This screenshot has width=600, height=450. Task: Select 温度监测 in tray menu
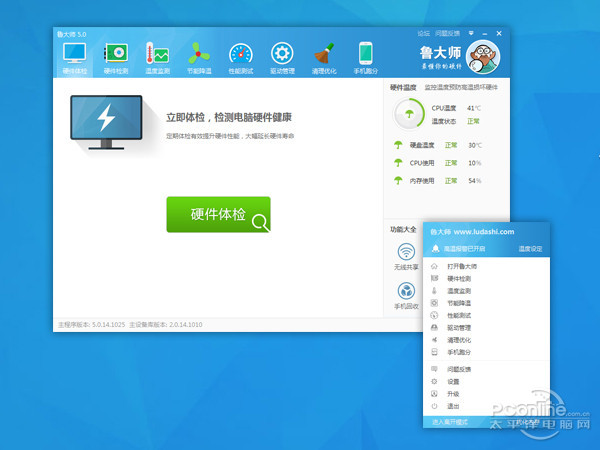[x=459, y=291]
